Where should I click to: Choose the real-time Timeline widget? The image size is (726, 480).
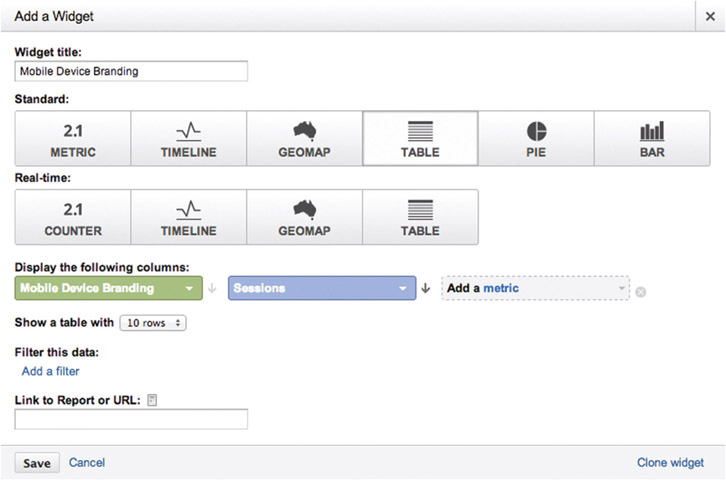point(189,216)
